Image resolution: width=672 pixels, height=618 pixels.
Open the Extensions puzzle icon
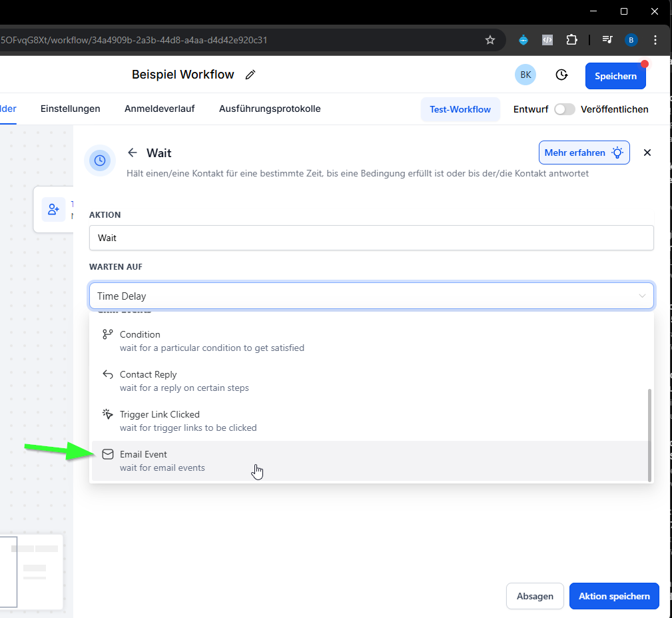pyautogui.click(x=571, y=40)
